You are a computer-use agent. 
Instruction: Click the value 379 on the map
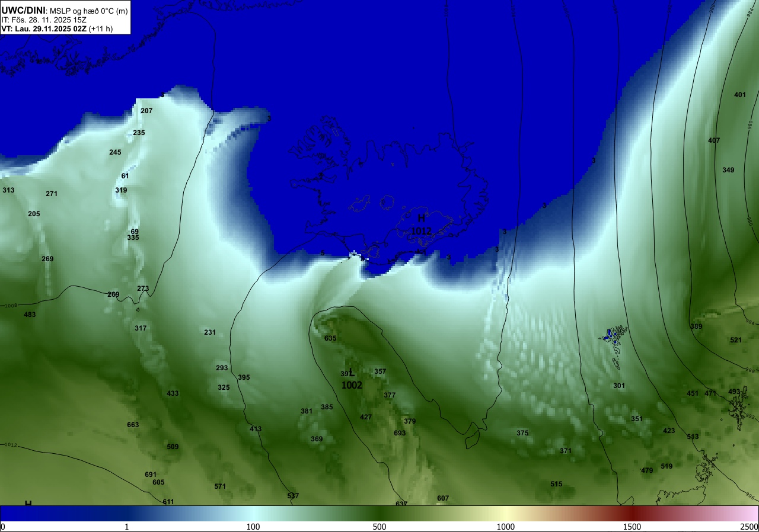pyautogui.click(x=410, y=421)
